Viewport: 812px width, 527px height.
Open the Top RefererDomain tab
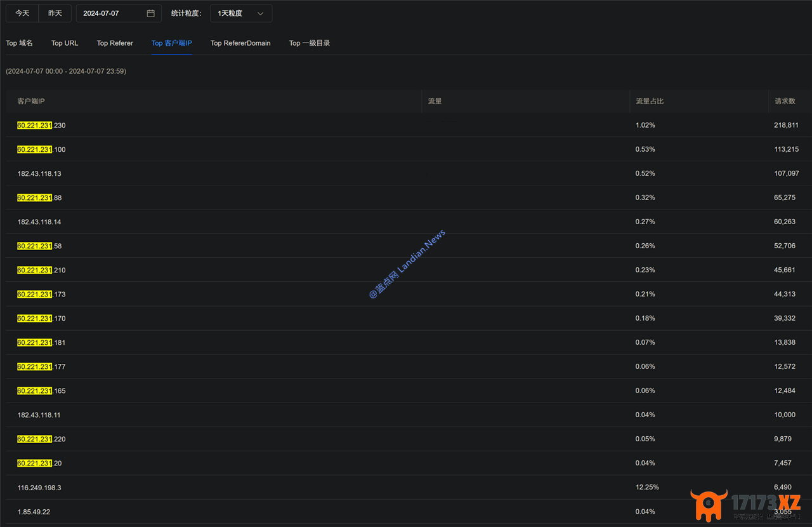(x=240, y=43)
